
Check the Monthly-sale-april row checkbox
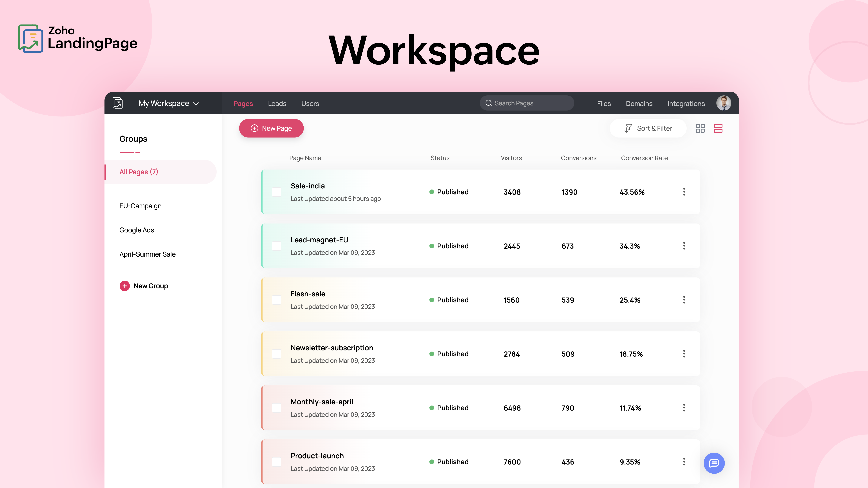277,408
